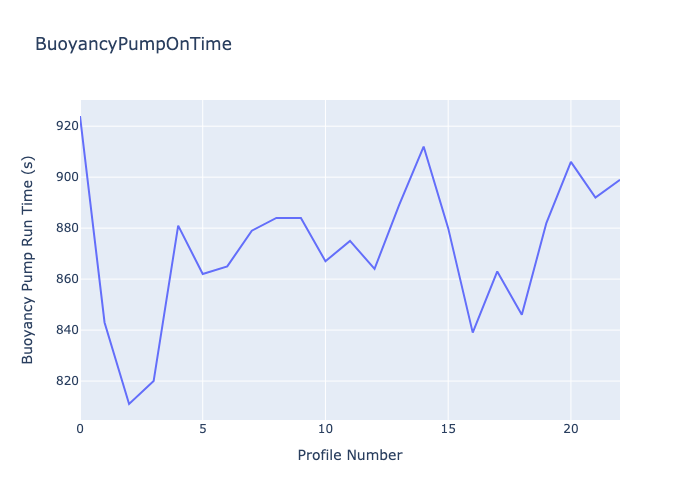Screen dimensions: 700x500
Task: Click the data point at profile 4
Action: (178, 226)
